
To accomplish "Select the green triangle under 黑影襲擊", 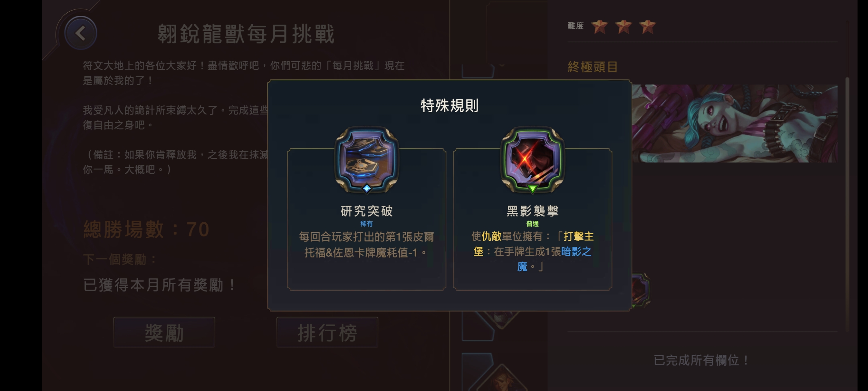I will 532,188.
